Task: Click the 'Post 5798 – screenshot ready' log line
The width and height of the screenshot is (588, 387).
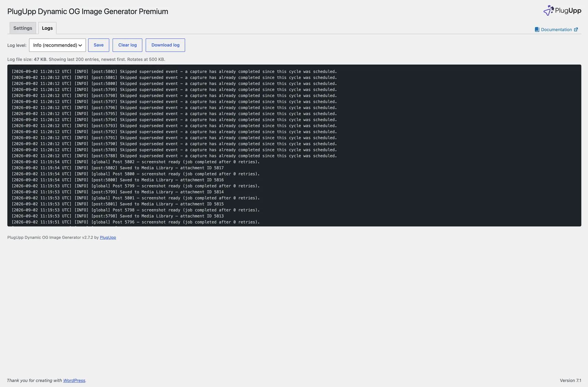Action: (x=136, y=210)
